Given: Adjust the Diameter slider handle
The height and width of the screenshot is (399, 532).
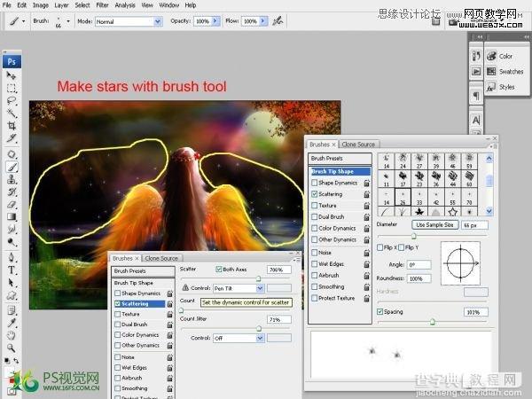Looking at the screenshot, I should coord(413,236).
